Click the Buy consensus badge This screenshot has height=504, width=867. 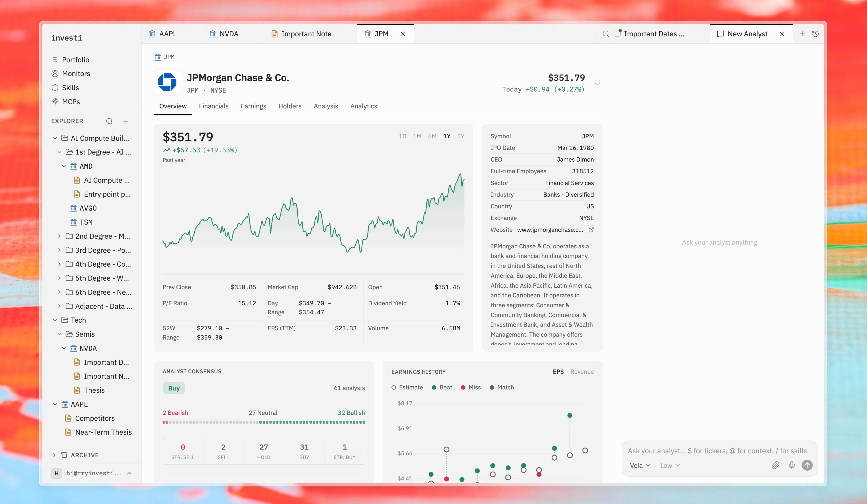pyautogui.click(x=174, y=388)
